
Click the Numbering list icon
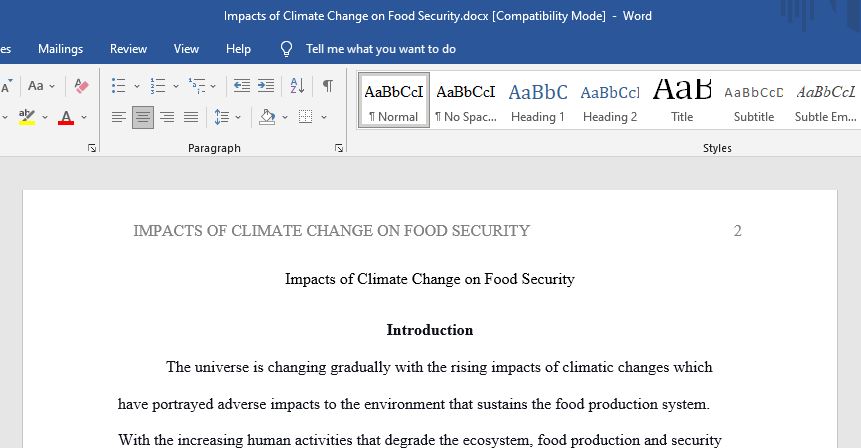[158, 86]
